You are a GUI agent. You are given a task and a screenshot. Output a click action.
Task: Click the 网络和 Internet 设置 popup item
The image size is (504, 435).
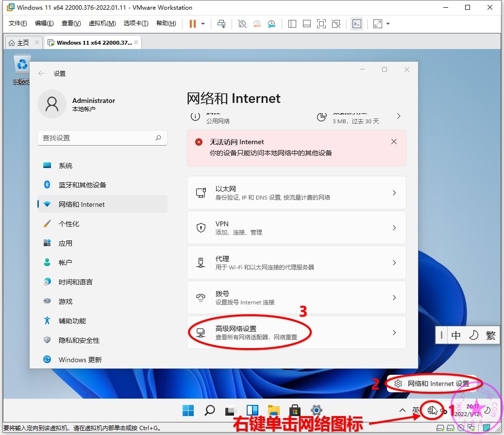pos(431,383)
